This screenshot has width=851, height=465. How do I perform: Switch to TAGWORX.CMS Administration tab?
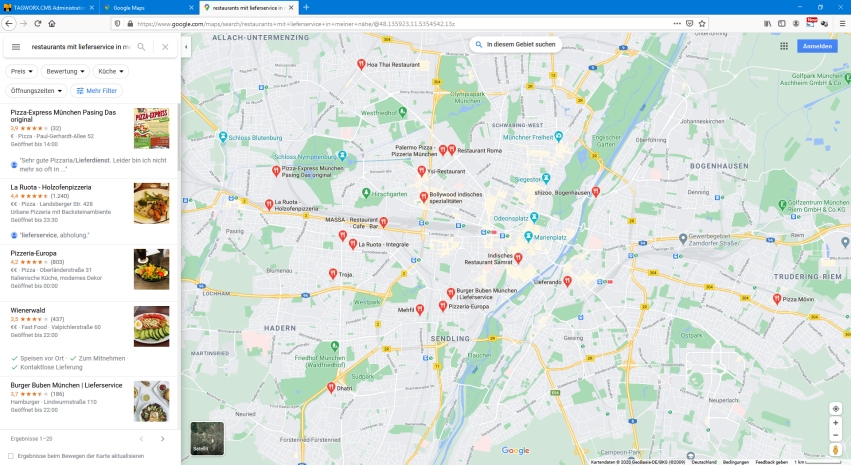[x=48, y=8]
